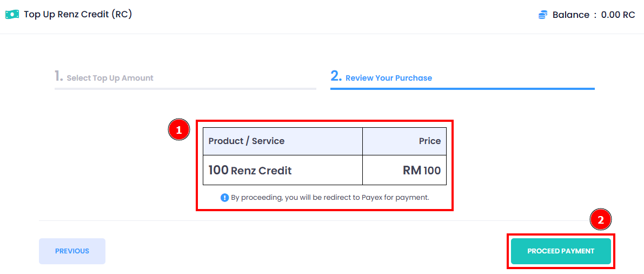Click red annotation marker number 1
644x274 pixels.
(178, 130)
